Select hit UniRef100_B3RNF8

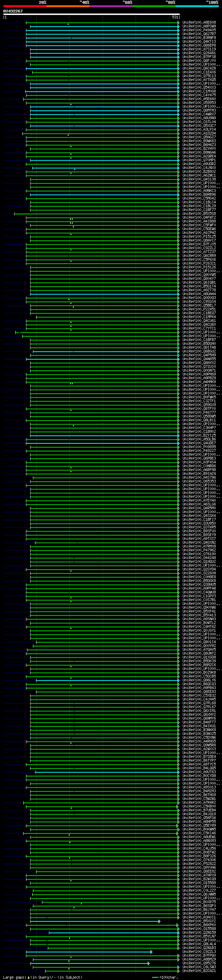pos(199,38)
